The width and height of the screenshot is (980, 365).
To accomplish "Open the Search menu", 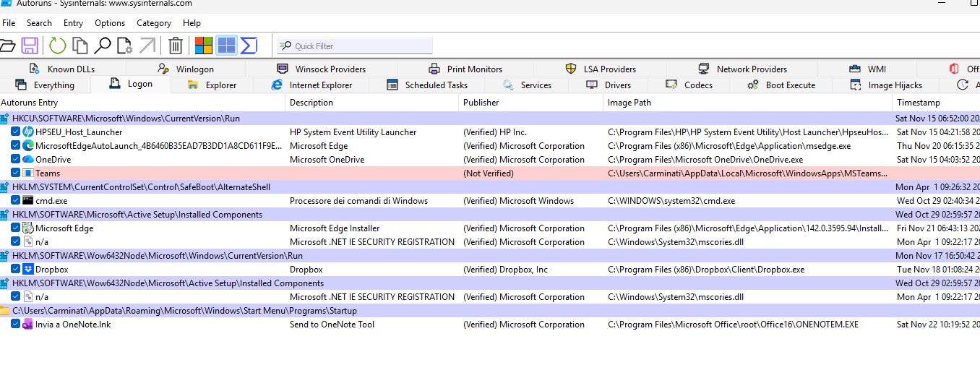I will click(39, 23).
